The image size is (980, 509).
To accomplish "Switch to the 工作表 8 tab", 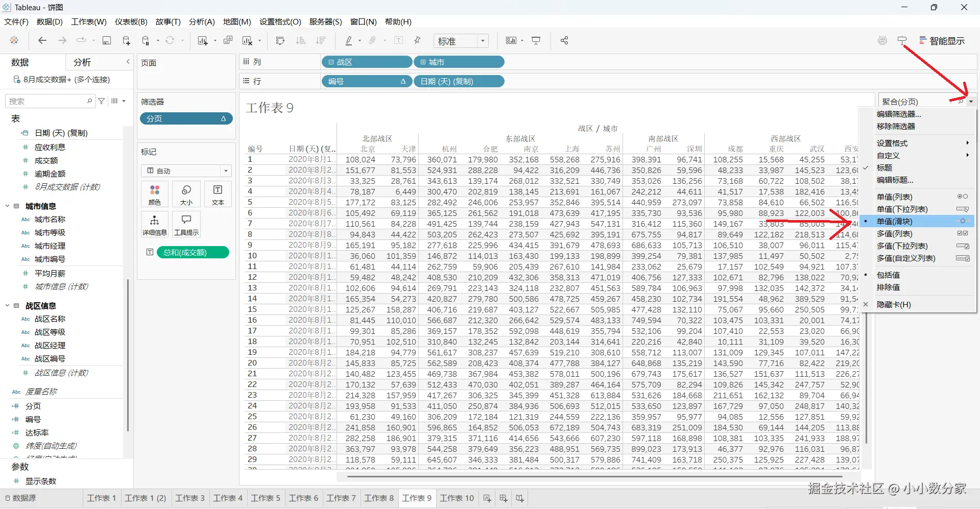I will [379, 498].
